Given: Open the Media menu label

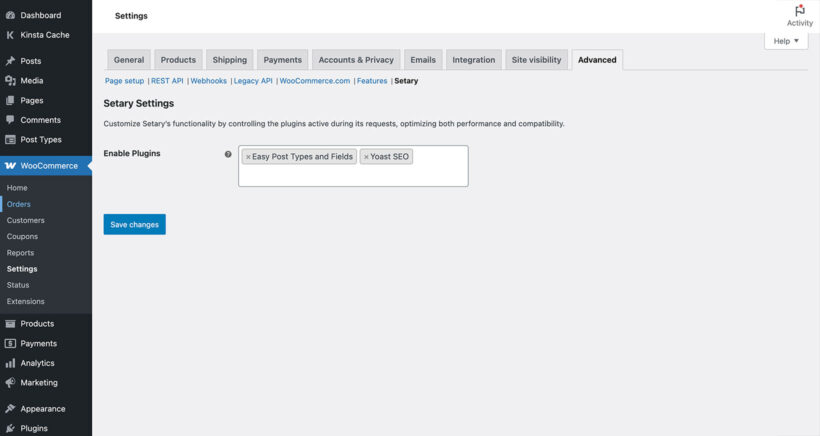Looking at the screenshot, I should tap(32, 81).
